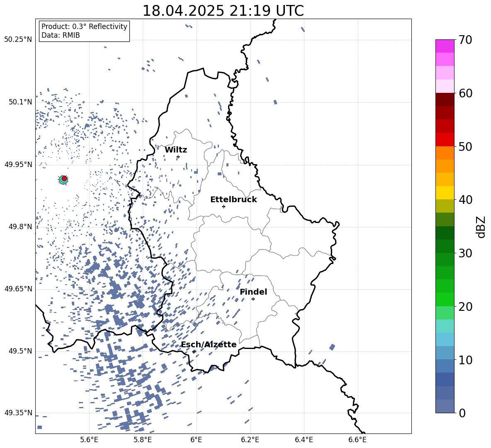Click the colorbar tick label 60

[465, 93]
